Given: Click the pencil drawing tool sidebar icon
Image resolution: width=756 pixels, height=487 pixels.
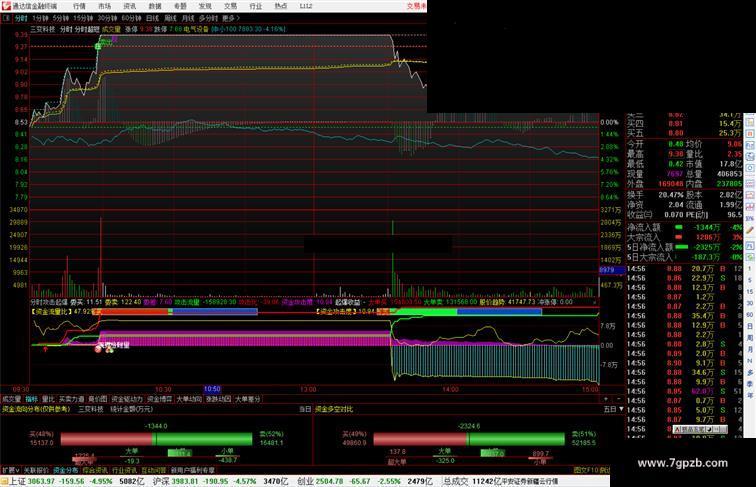Looking at the screenshot, I should click(x=750, y=230).
